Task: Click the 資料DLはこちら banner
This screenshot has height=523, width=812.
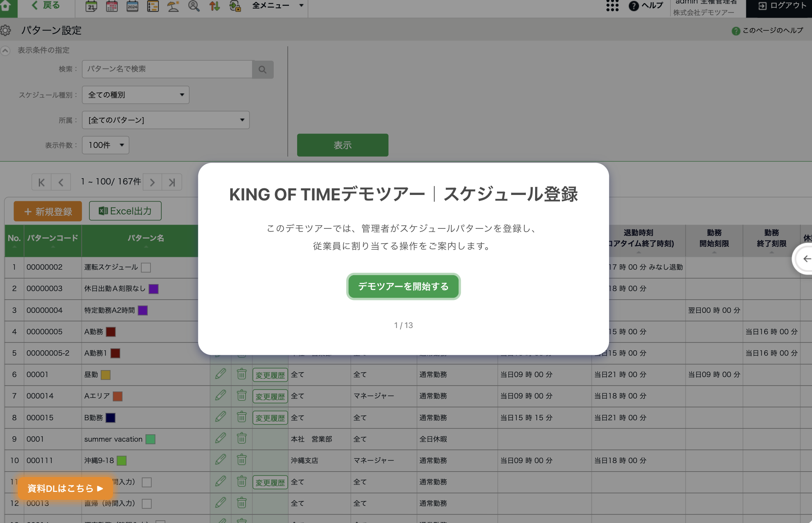Action: click(65, 488)
